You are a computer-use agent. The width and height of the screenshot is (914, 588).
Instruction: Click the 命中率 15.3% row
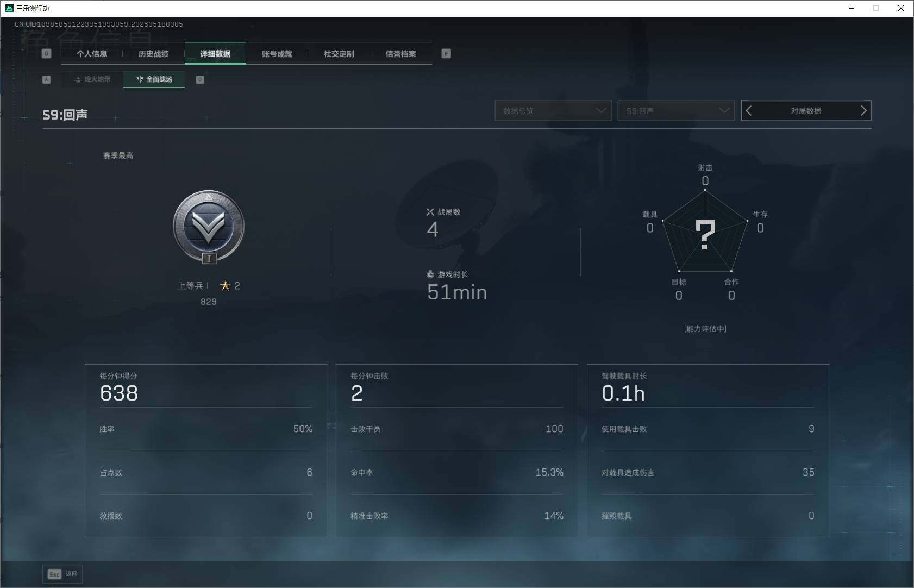click(x=457, y=472)
